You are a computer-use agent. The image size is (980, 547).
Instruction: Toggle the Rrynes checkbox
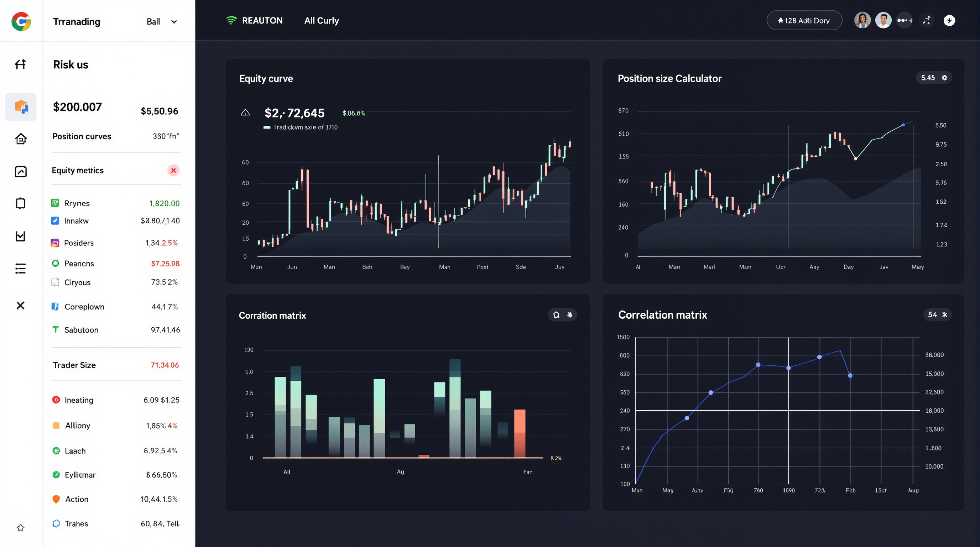(x=55, y=203)
